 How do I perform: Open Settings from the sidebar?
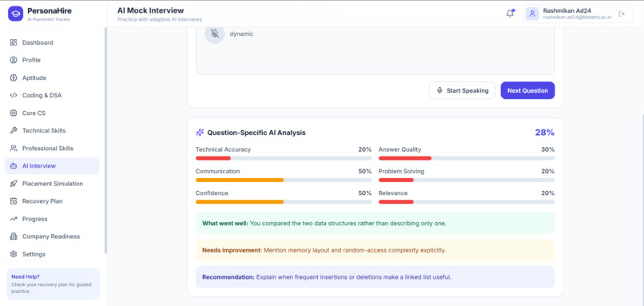point(52,254)
